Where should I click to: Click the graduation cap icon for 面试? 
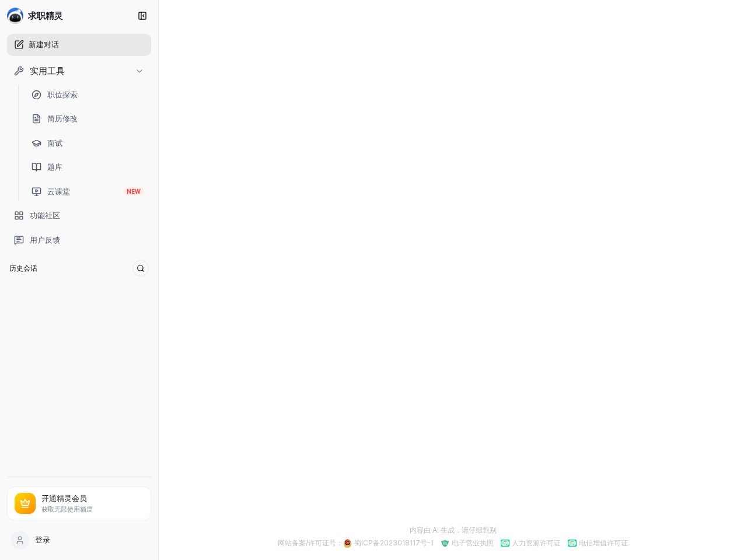click(36, 143)
